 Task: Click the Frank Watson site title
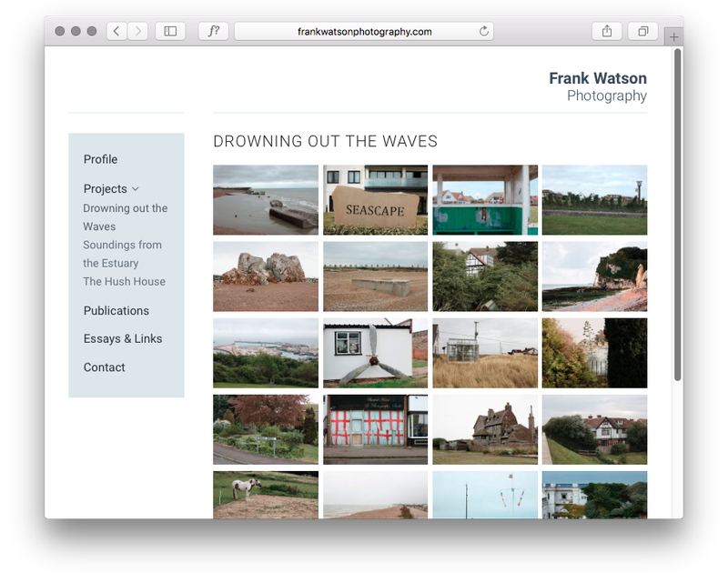[x=598, y=78]
